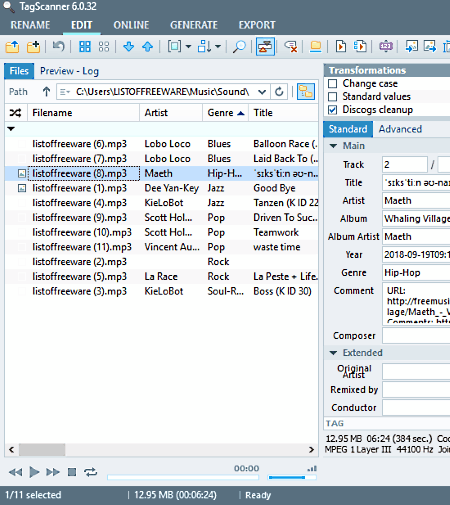Click the right arrow of the horizontal scrollbar

[312, 450]
